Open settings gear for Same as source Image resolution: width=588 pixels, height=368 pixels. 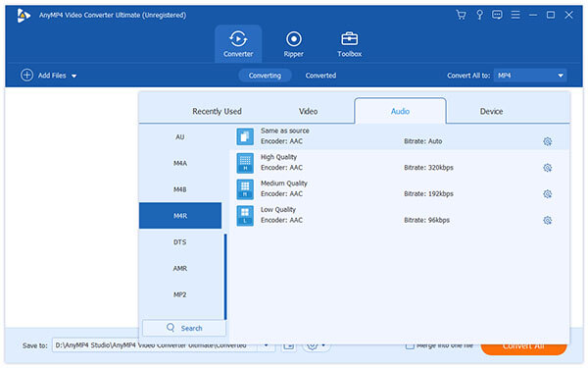[547, 141]
